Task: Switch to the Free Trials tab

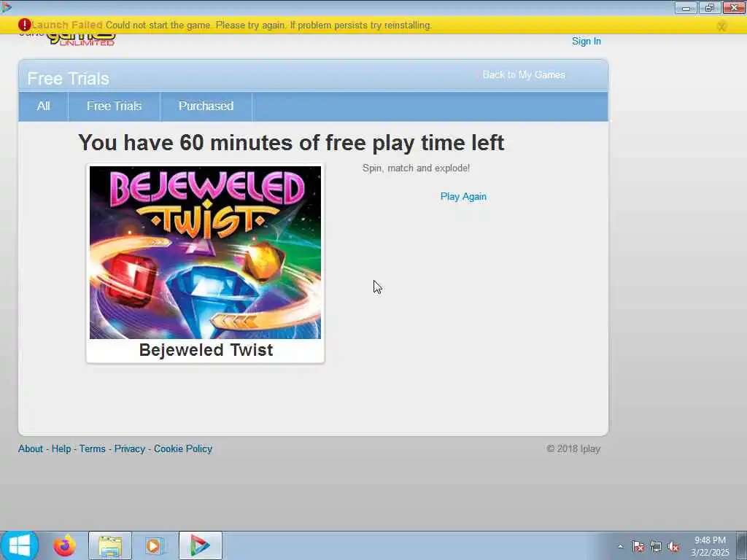Action: coord(114,106)
